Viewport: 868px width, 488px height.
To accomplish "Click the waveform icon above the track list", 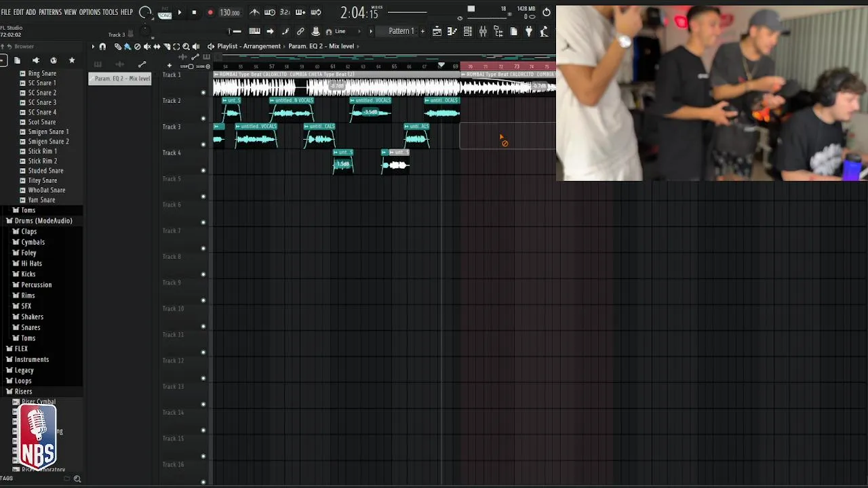I will coord(182,56).
